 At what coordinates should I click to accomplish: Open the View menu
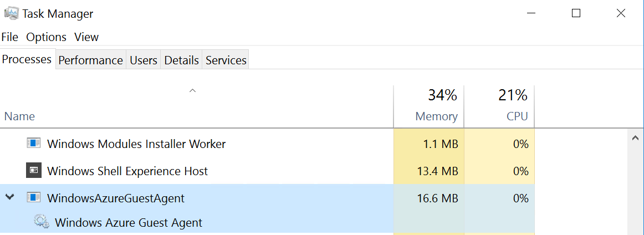(x=86, y=37)
